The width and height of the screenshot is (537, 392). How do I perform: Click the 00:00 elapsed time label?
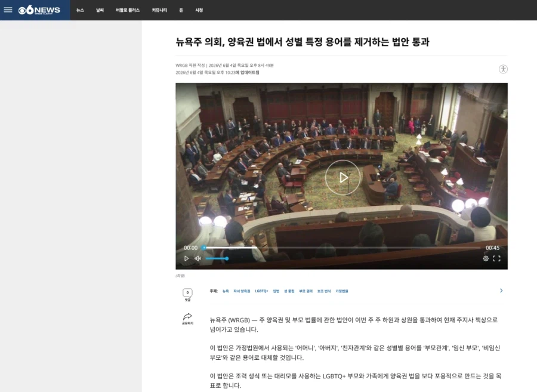190,248
